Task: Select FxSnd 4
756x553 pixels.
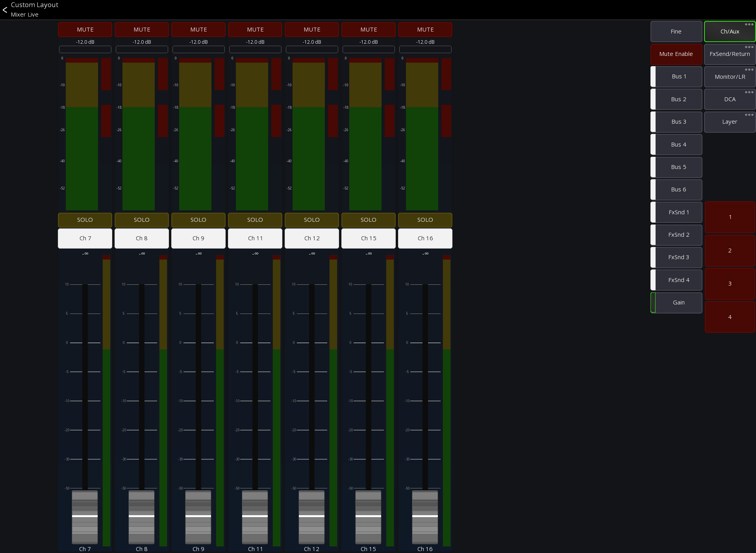Action: point(676,280)
